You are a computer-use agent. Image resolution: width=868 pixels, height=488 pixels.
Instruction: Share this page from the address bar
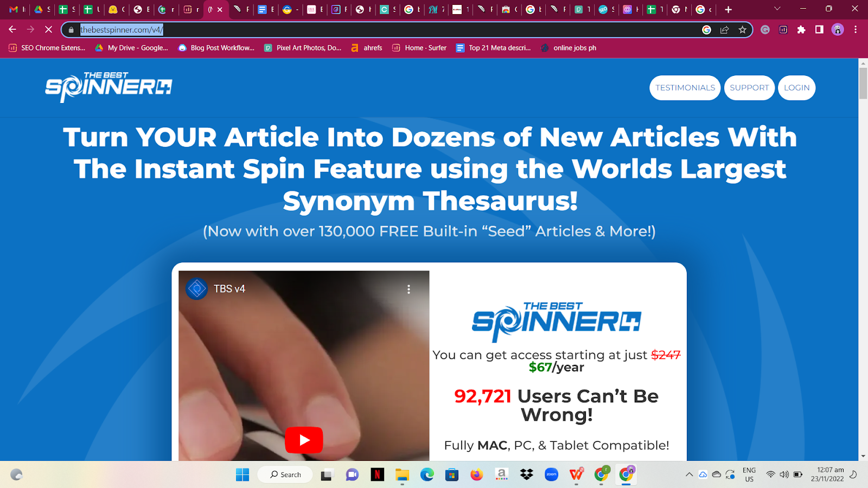pos(724,30)
